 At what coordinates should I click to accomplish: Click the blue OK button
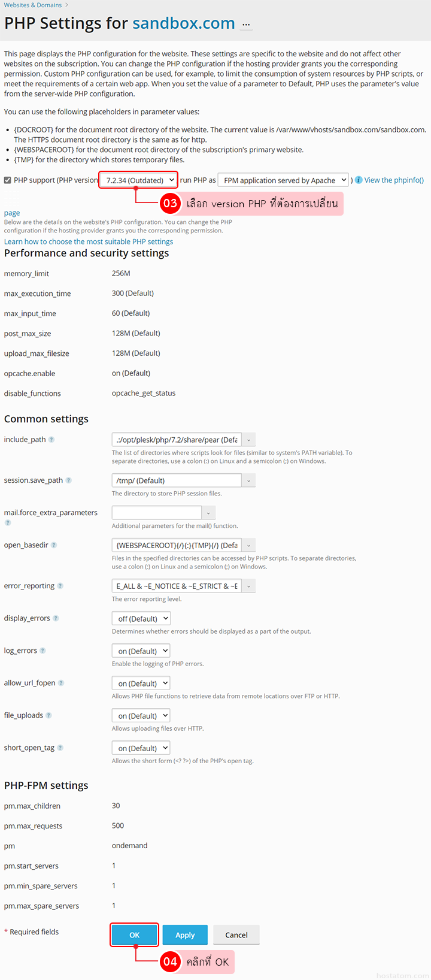tap(135, 935)
